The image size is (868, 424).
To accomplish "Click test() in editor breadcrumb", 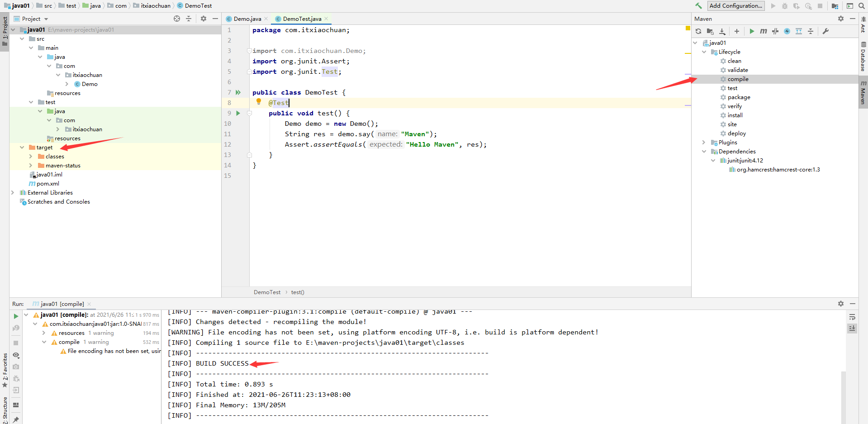I will coord(297,292).
